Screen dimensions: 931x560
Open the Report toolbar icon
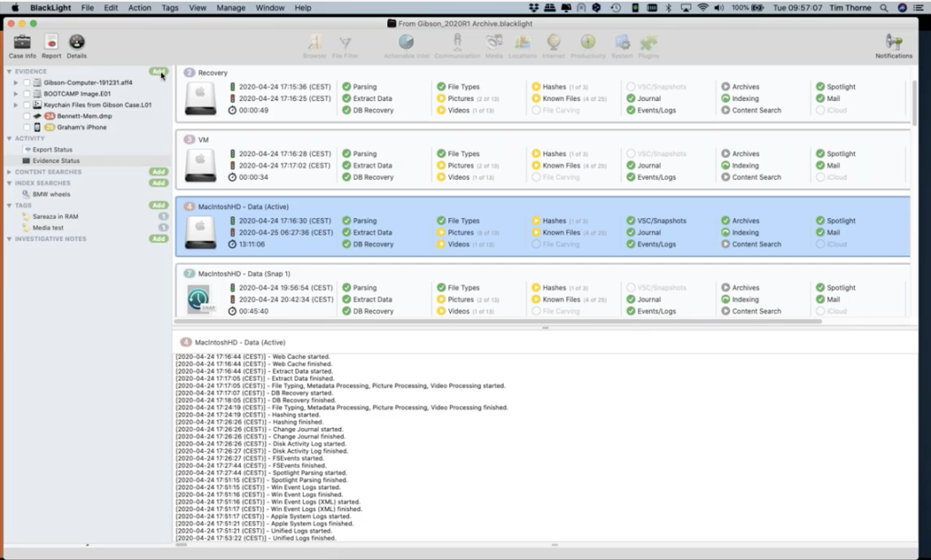click(x=51, y=42)
